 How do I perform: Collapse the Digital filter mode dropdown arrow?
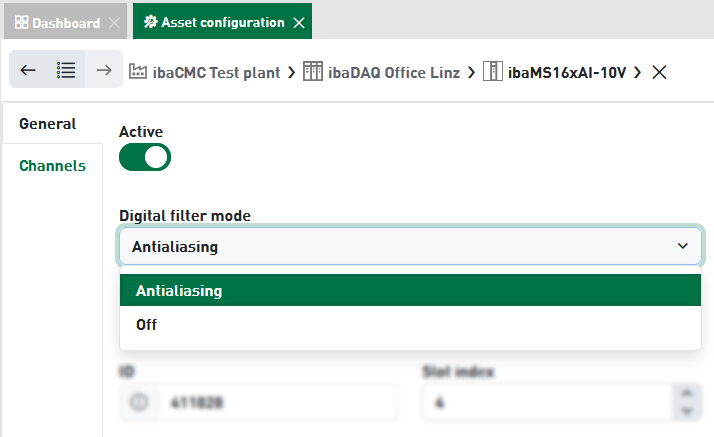click(x=683, y=246)
